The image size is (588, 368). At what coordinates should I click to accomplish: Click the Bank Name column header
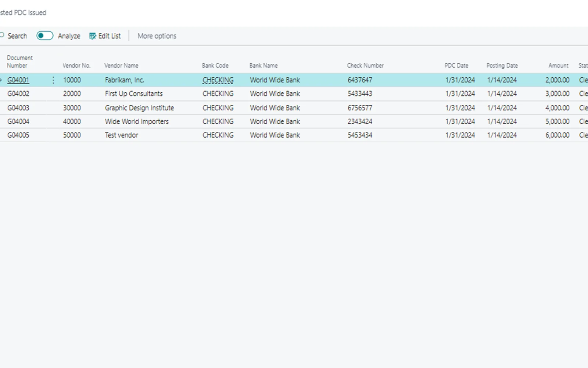point(263,66)
